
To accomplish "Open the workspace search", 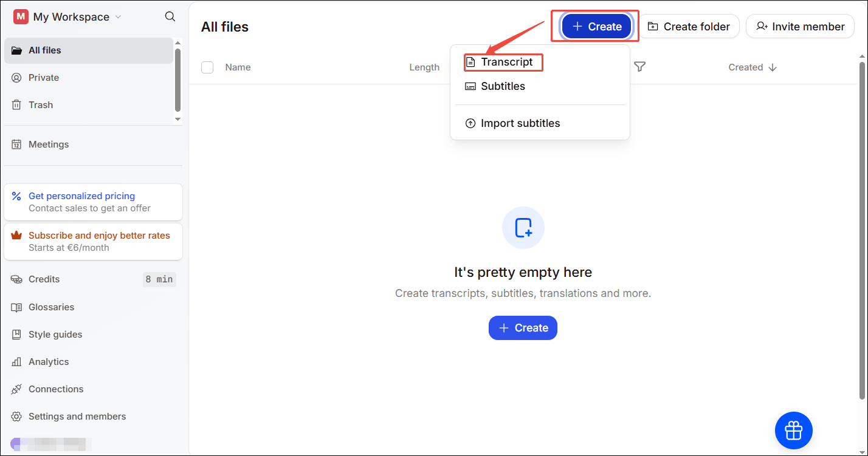I will pos(170,16).
